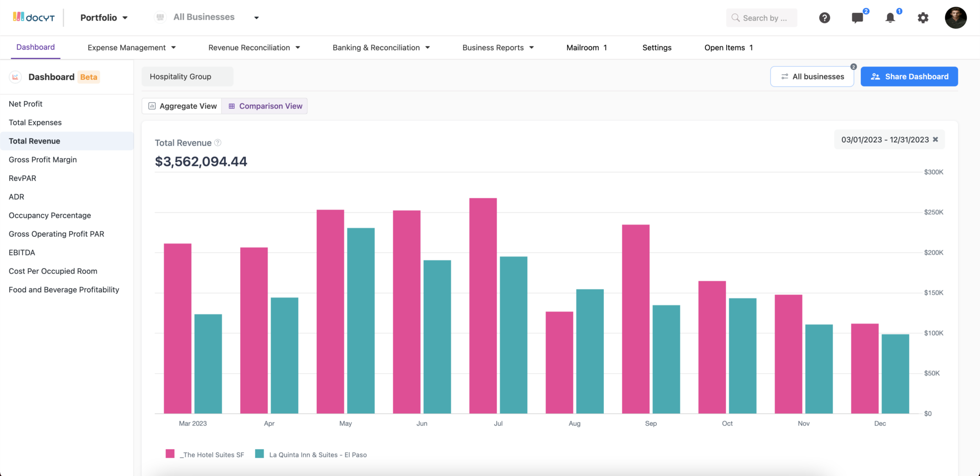Click the Comparison View grid icon
This screenshot has width=980, height=476.
click(x=232, y=106)
